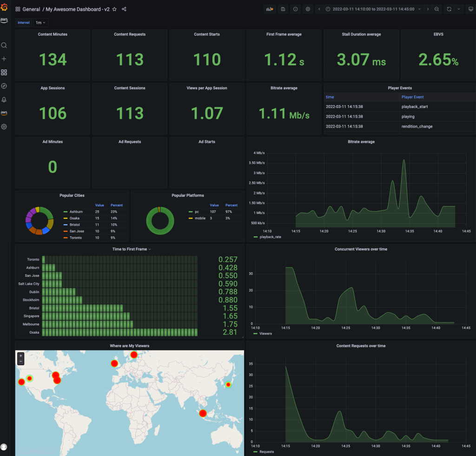Share the dashboard via share icon
Image resolution: width=476 pixels, height=456 pixels.
coord(124,9)
